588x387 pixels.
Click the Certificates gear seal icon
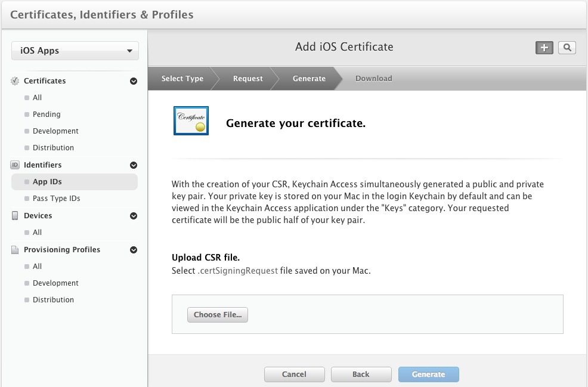15,81
